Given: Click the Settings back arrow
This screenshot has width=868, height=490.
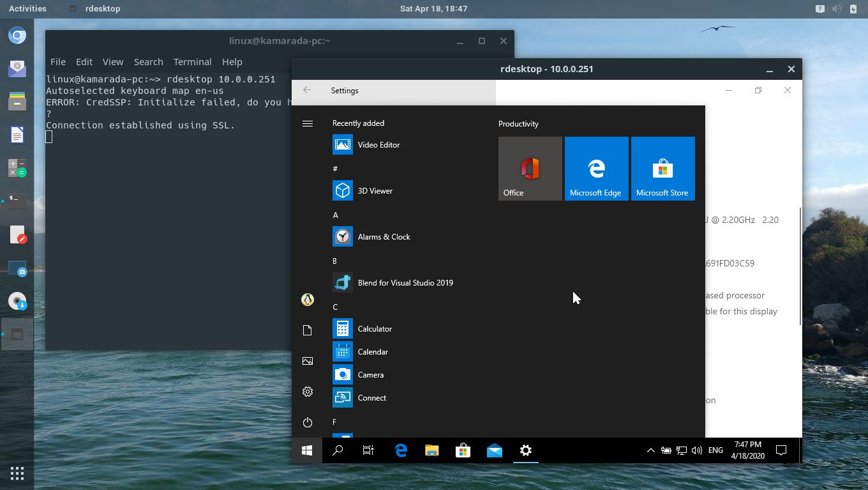Looking at the screenshot, I should coord(307,90).
